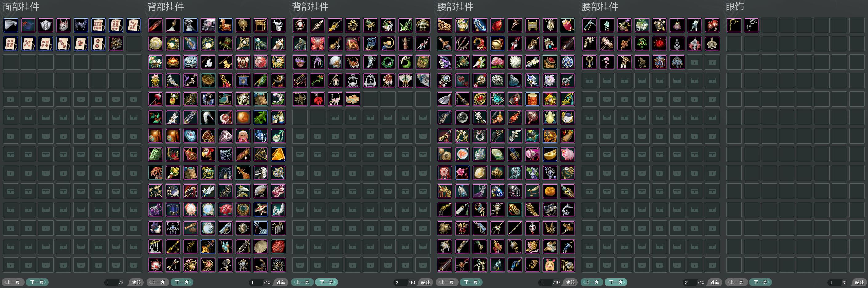Focus page number field under 面部挂件
This screenshot has height=288, width=868.
[111, 282]
